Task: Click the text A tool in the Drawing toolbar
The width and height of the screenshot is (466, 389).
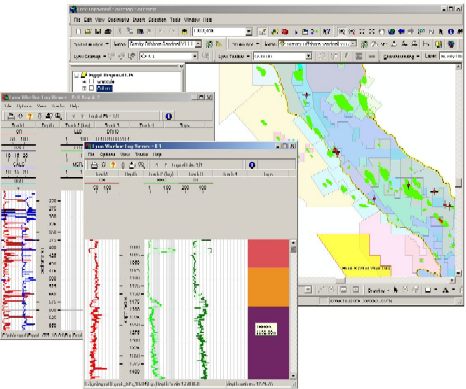Action: coord(446,290)
